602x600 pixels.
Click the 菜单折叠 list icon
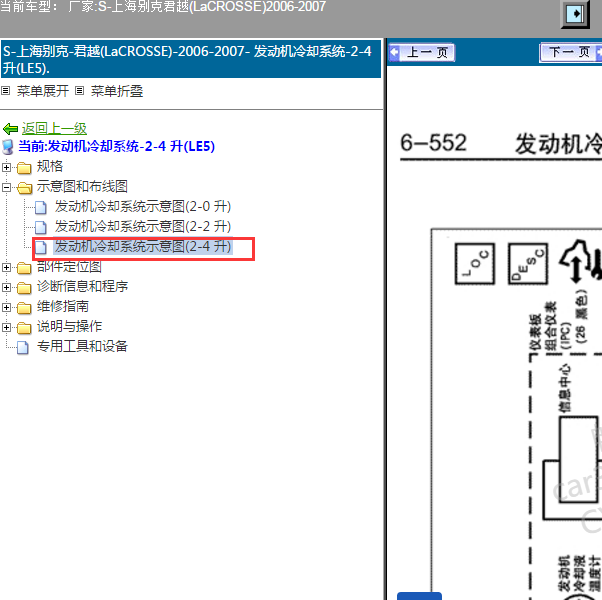[79, 91]
